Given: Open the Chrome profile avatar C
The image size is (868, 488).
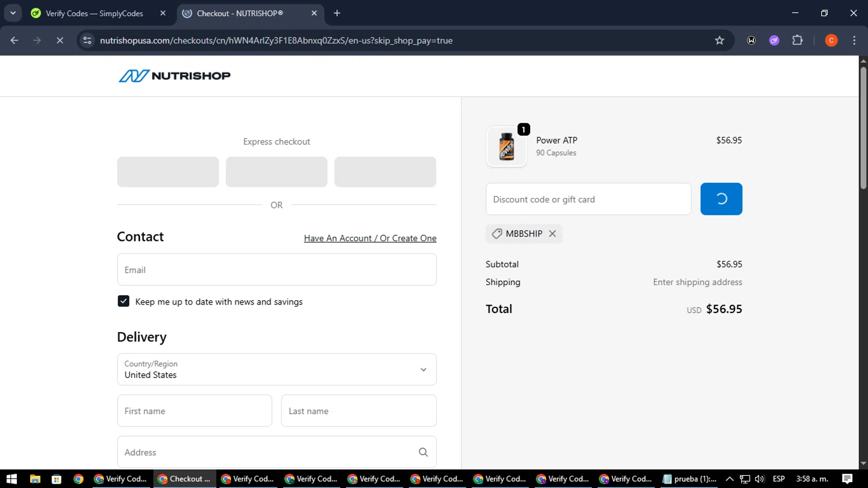Looking at the screenshot, I should click(831, 41).
